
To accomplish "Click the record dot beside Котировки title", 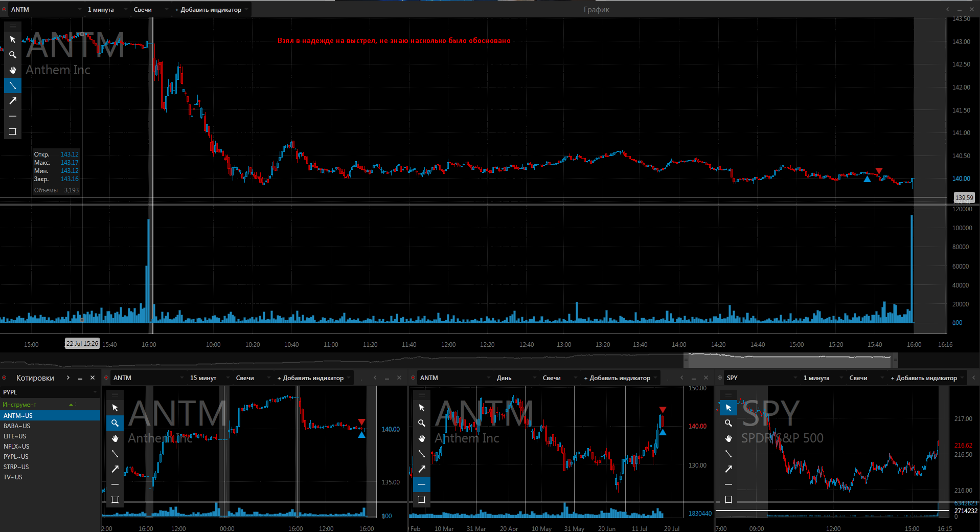I will tap(4, 378).
